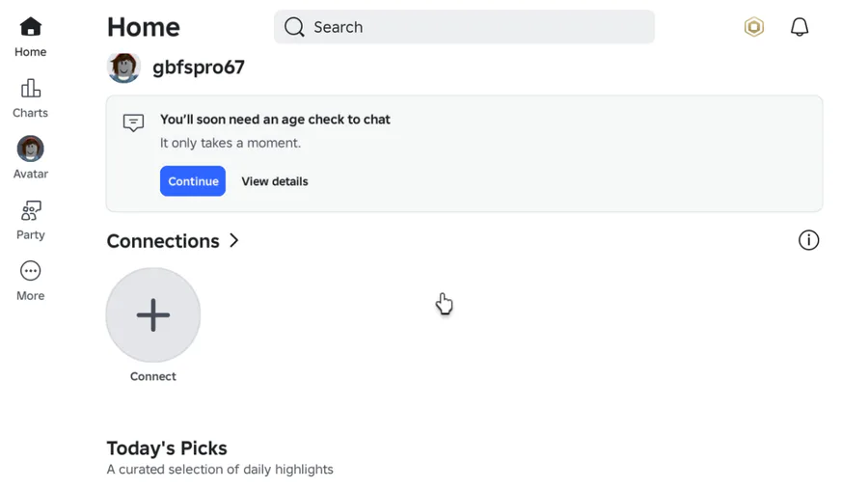The width and height of the screenshot is (868, 488).
Task: Open the gbfspro67 username profile link
Action: [x=199, y=68]
